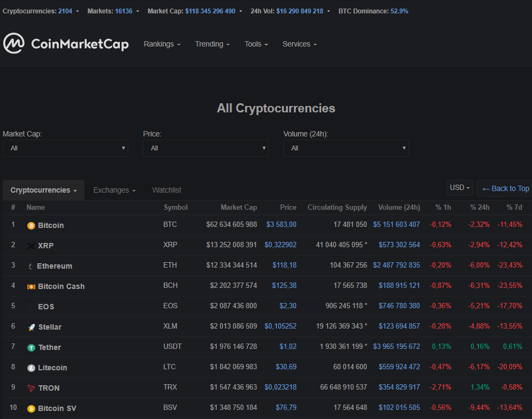Open the Market Cap filter dropdown
This screenshot has width=532, height=419.
(65, 148)
